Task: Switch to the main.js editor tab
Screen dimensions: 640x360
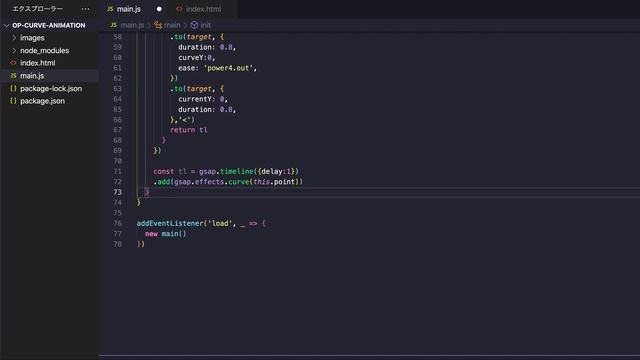Action: coord(129,9)
